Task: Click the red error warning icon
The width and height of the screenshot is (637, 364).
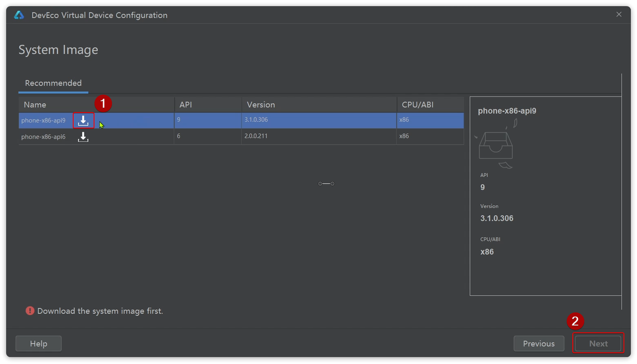Action: [30, 311]
